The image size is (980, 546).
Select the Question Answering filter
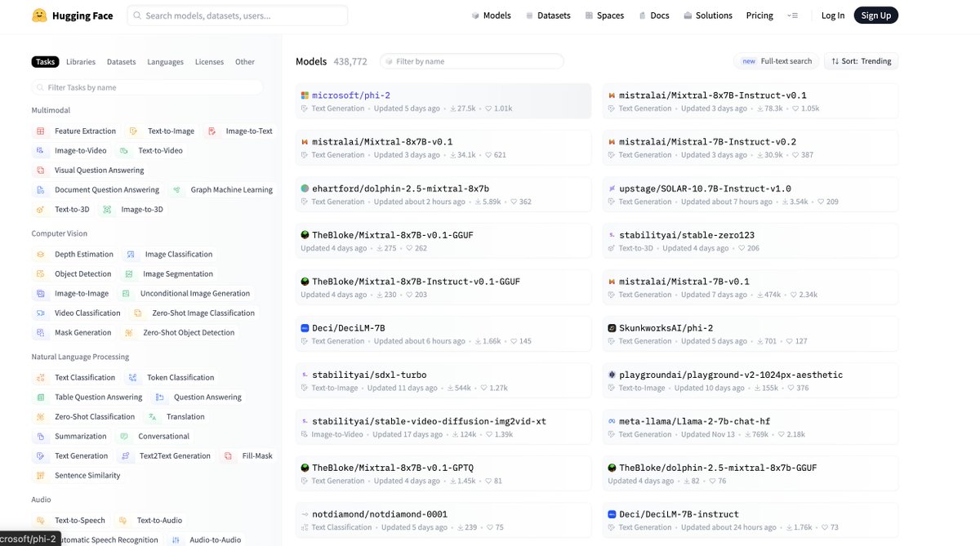click(198, 397)
